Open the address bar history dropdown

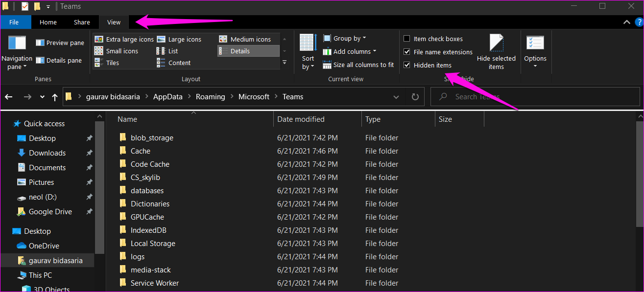[396, 97]
